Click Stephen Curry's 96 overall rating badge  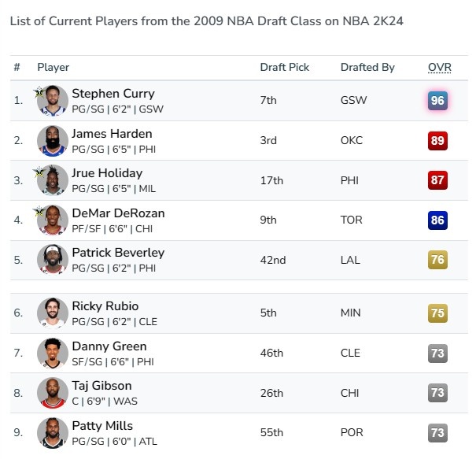coord(437,101)
